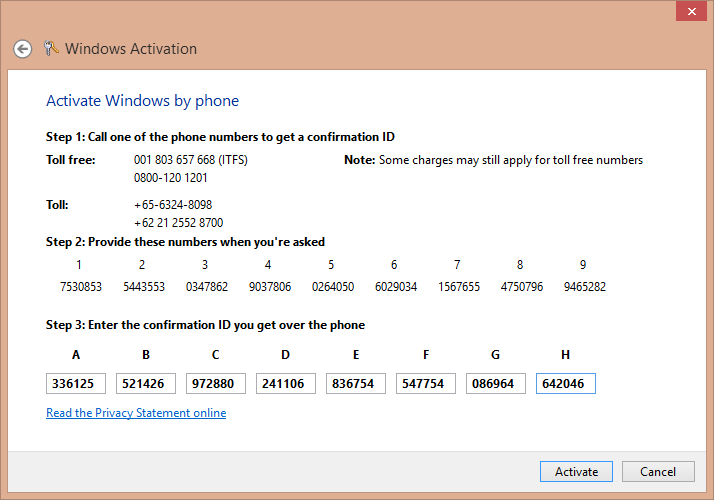The height and width of the screenshot is (500, 714).
Task: Click the Step 2 instruction text
Action: [x=185, y=242]
